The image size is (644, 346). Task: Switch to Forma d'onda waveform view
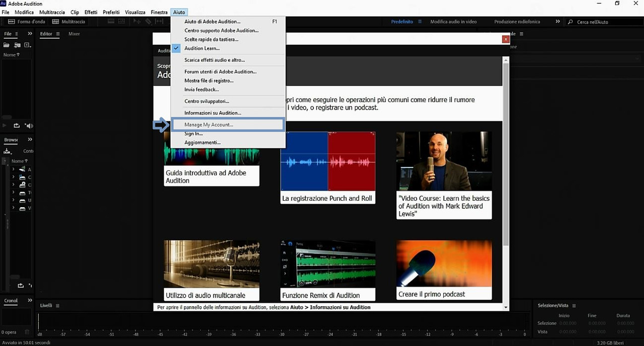[x=26, y=22]
